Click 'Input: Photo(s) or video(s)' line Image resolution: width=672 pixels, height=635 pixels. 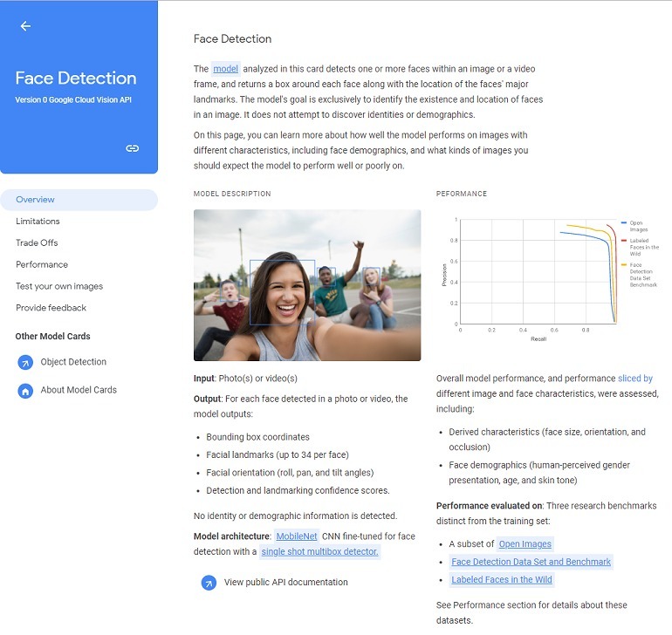tap(245, 379)
